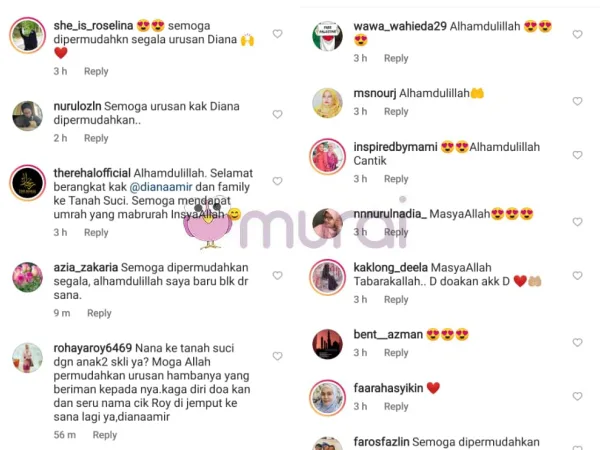Open kaklong_deela's profile picture
The image size is (600, 450).
click(x=328, y=277)
